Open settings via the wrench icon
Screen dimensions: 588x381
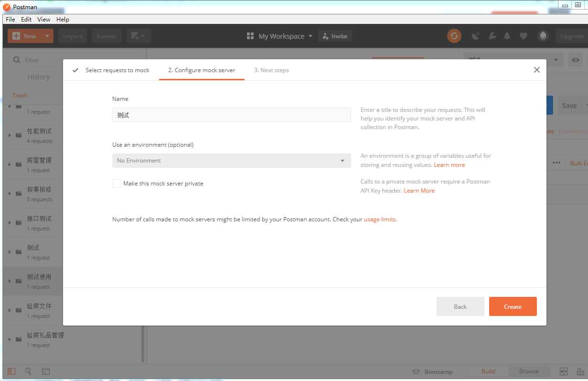492,36
